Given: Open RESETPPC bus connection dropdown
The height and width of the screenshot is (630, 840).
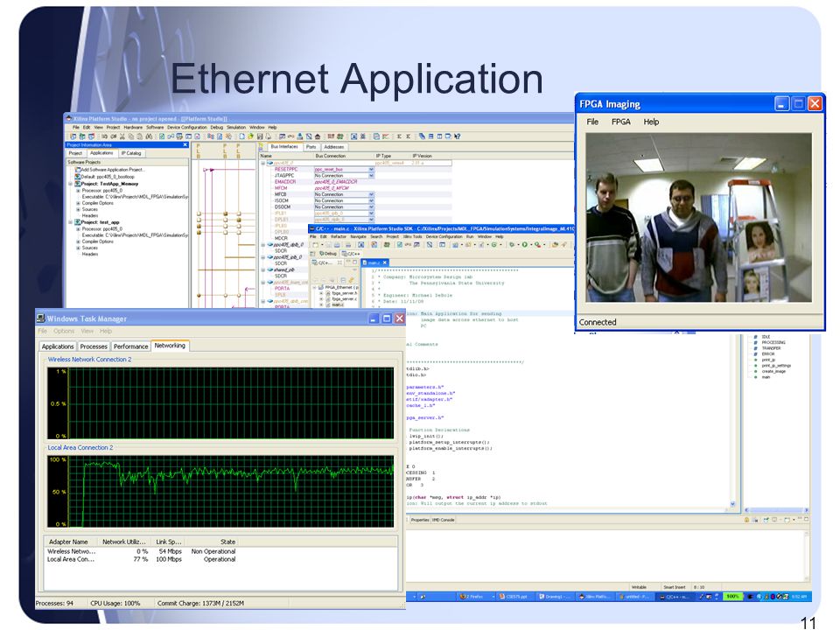Looking at the screenshot, I should point(371,169).
